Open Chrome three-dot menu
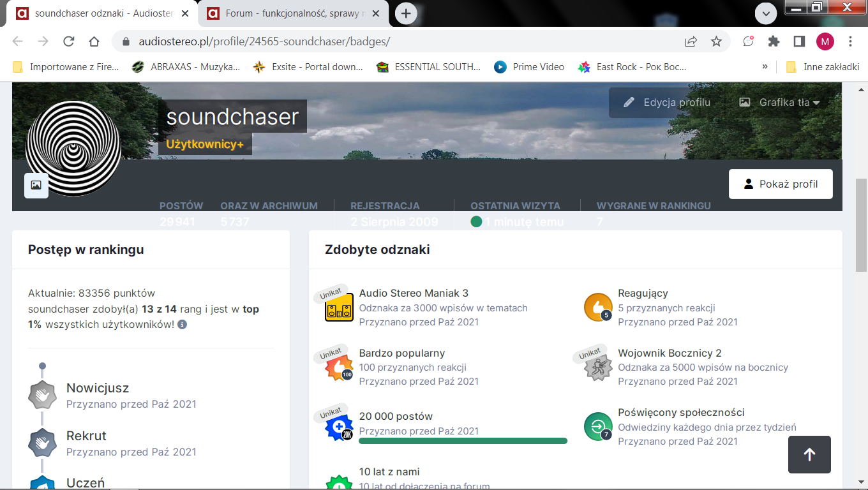 coord(850,41)
